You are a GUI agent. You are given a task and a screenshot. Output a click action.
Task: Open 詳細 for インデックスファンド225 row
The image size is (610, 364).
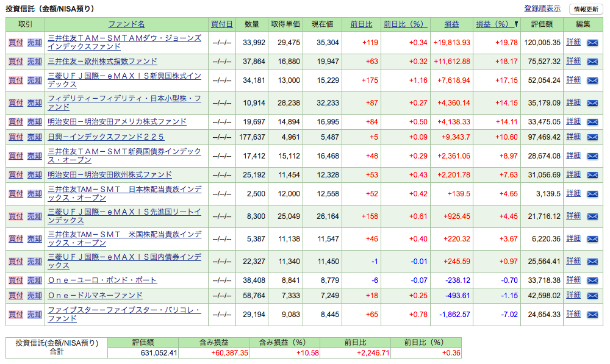click(573, 137)
